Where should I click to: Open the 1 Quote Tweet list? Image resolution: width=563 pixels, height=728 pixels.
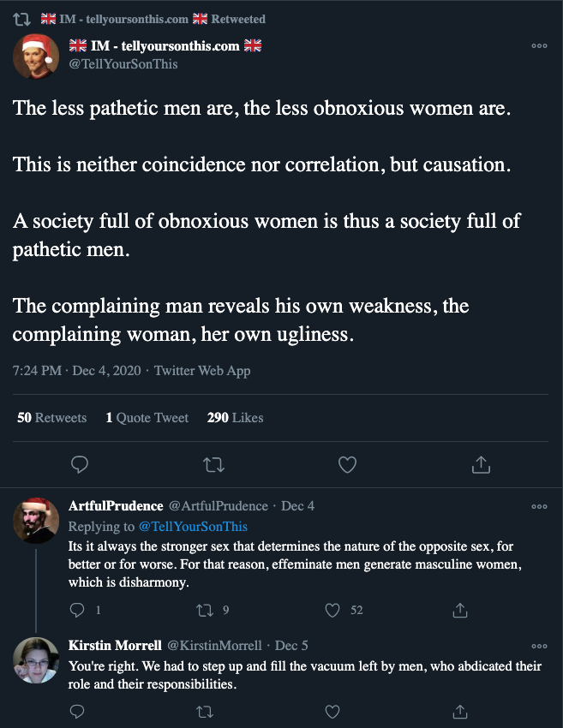[147, 418]
